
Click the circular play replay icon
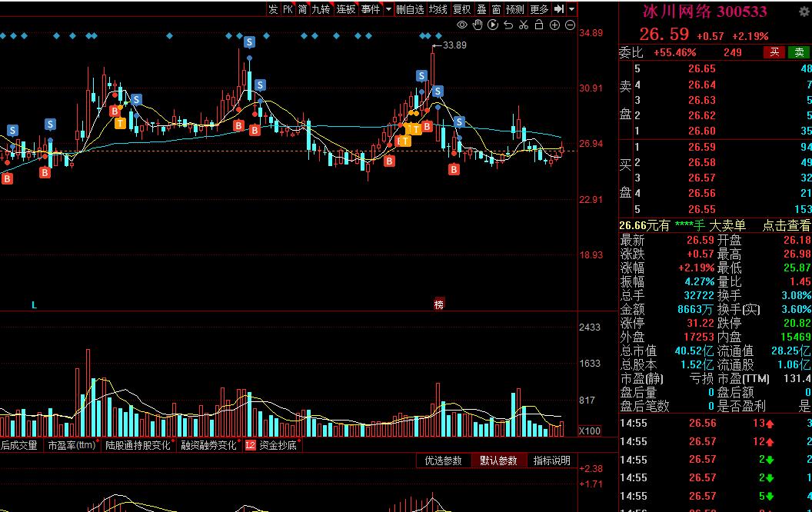coord(493,25)
